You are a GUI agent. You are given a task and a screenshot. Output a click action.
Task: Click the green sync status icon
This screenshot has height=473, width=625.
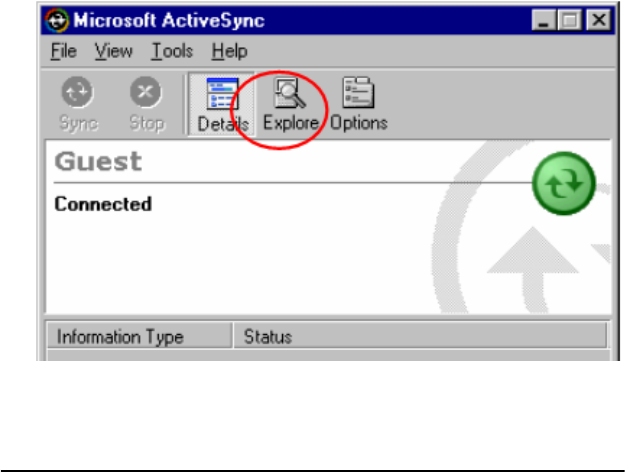point(564,183)
